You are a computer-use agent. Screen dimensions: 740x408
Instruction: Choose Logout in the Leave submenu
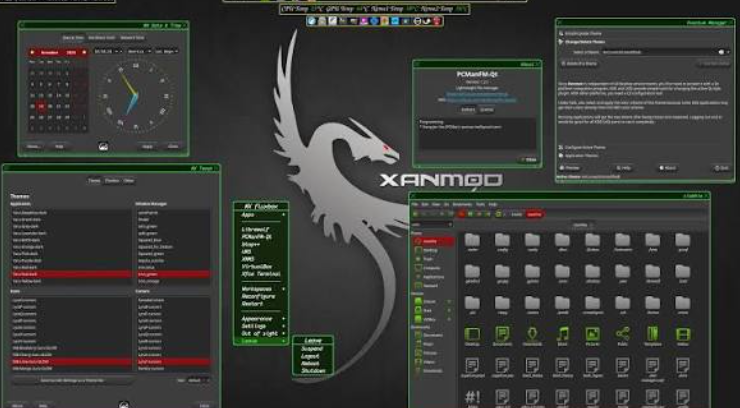click(312, 356)
